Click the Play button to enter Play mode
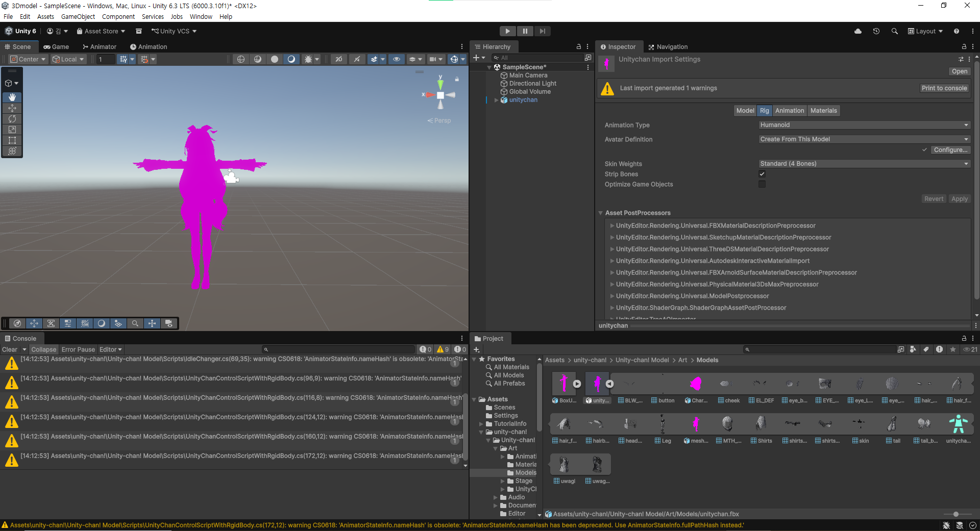The width and height of the screenshot is (980, 531). [x=507, y=31]
